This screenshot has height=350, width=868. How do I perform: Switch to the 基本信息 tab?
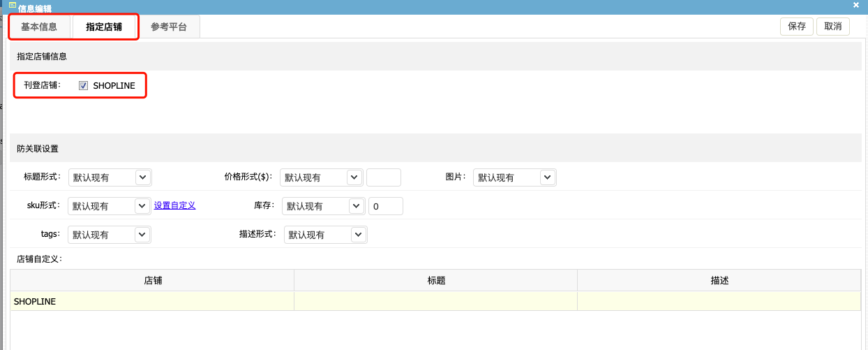tap(40, 27)
